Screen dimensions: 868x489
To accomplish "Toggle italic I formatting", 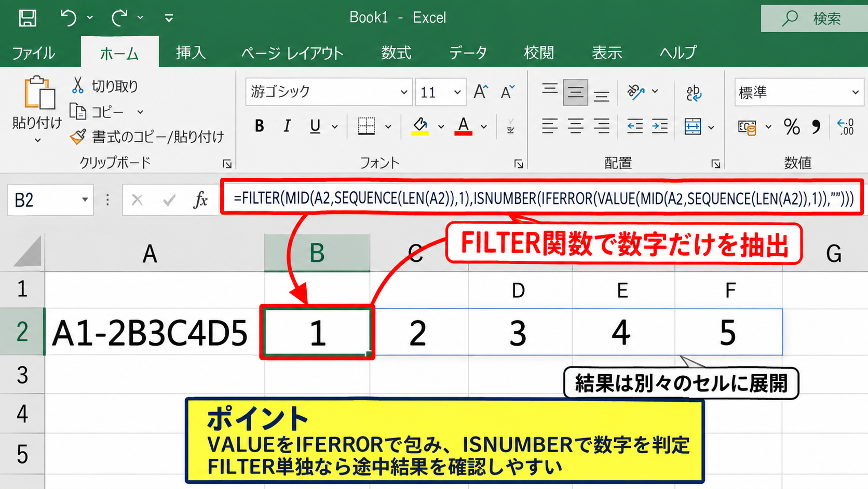I will point(287,126).
